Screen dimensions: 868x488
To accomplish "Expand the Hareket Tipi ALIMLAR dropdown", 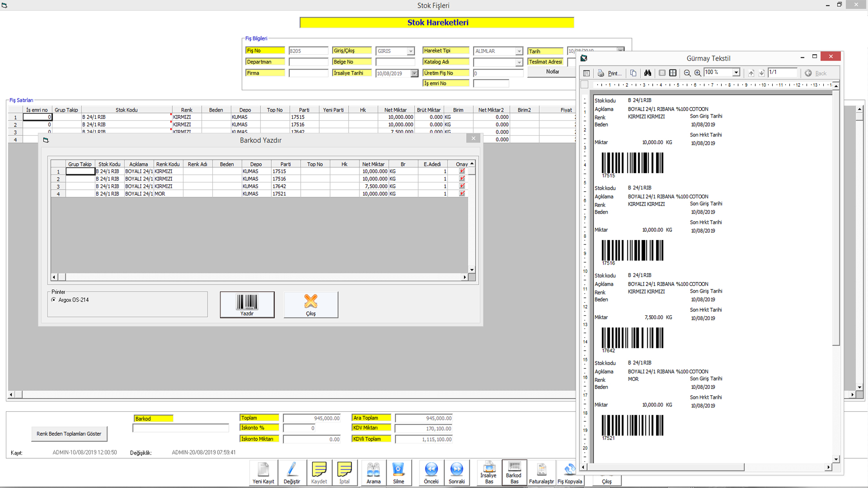I will [x=519, y=52].
